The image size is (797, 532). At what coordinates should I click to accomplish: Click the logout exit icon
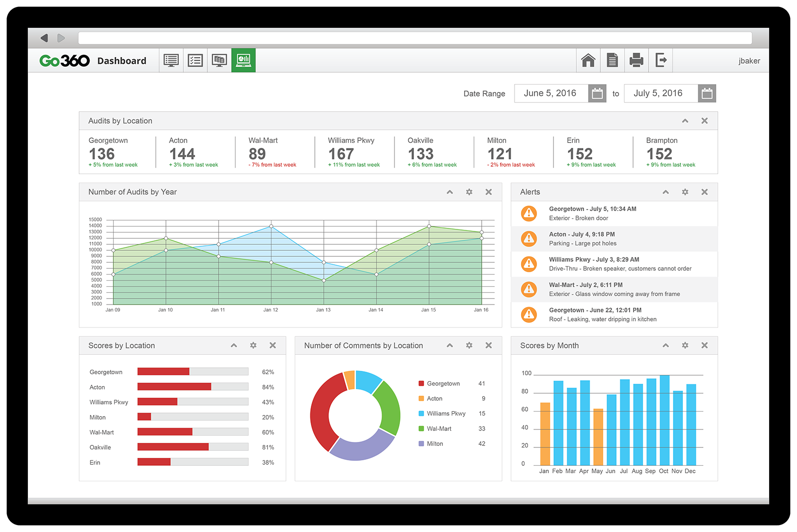tap(661, 60)
